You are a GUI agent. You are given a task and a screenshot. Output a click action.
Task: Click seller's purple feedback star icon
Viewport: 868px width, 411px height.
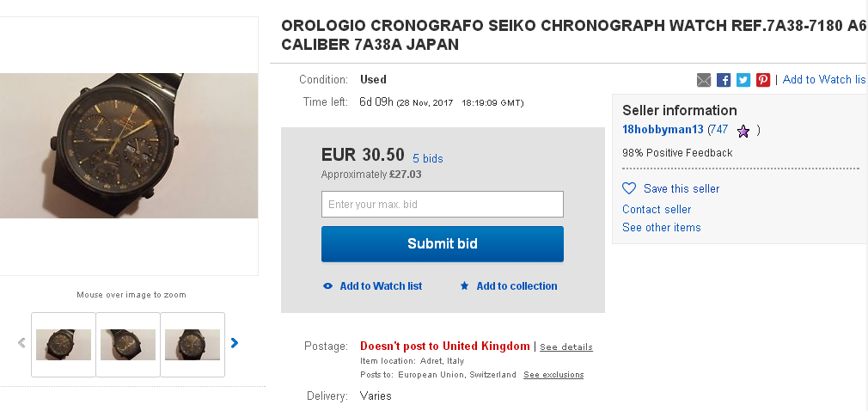743,131
